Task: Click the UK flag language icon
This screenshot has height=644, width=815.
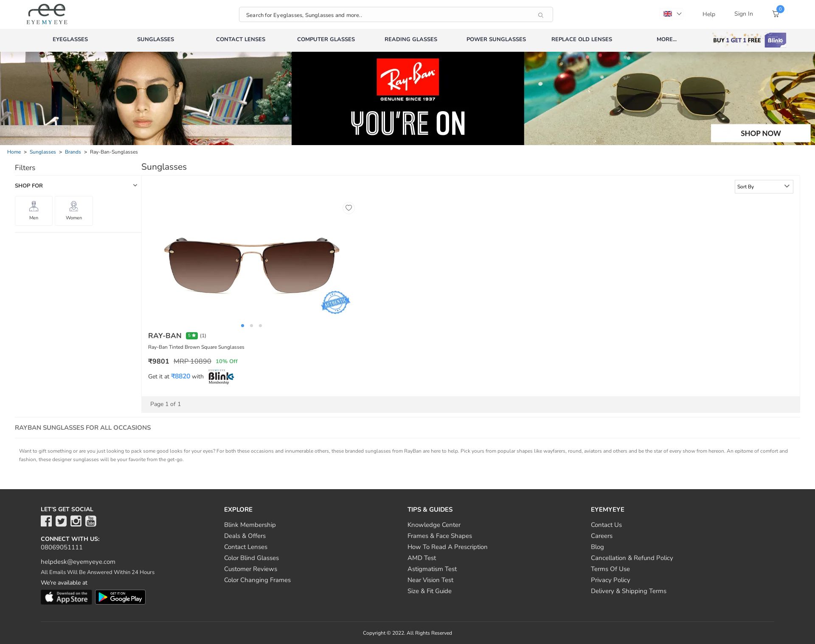Action: click(668, 14)
